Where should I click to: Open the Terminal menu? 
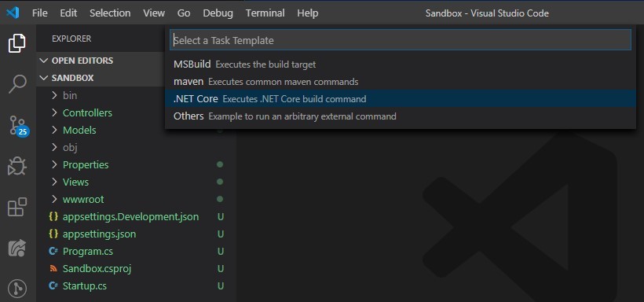(265, 13)
